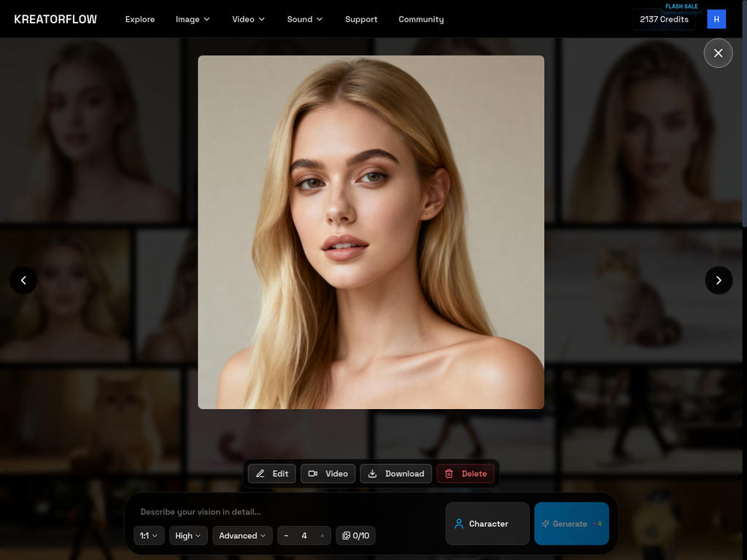Open the reference images 0/10 picker
The image size is (747, 560).
(355, 535)
